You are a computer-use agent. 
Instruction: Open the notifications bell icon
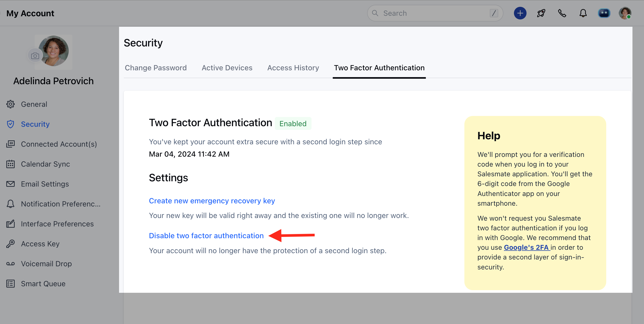(583, 13)
